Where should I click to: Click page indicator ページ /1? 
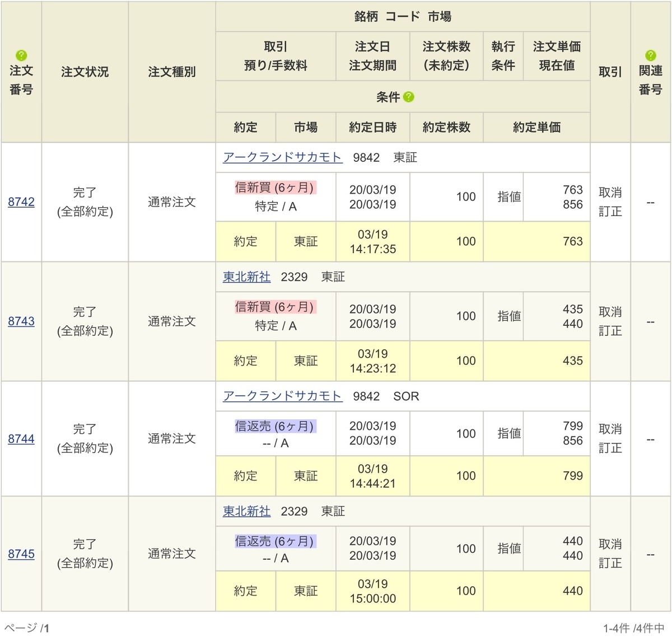pyautogui.click(x=26, y=628)
